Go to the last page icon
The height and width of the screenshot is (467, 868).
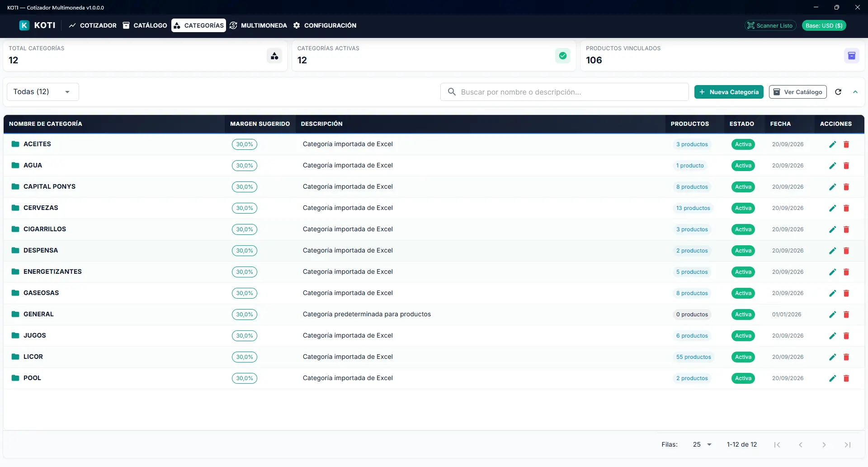pos(848,445)
